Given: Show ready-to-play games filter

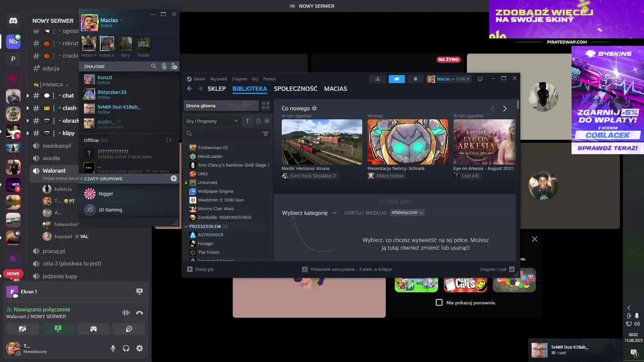Looking at the screenshot, I should click(267, 121).
